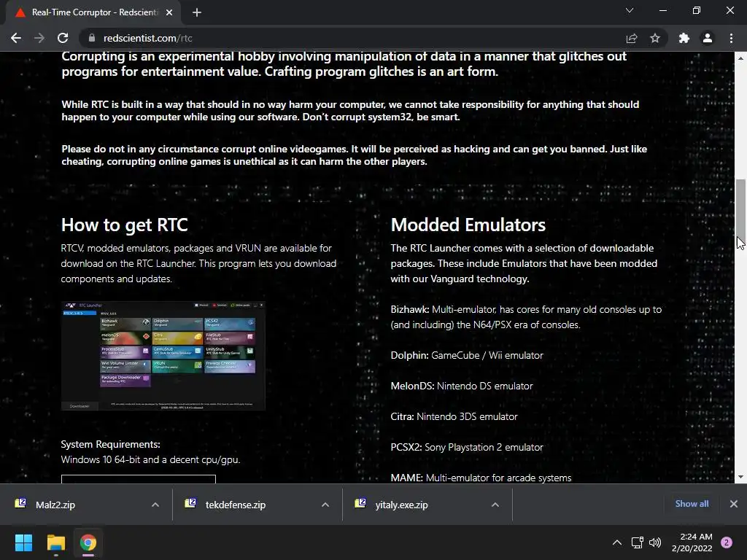Viewport: 747px width, 560px height.
Task: Open the network tray icon
Action: pos(637,542)
